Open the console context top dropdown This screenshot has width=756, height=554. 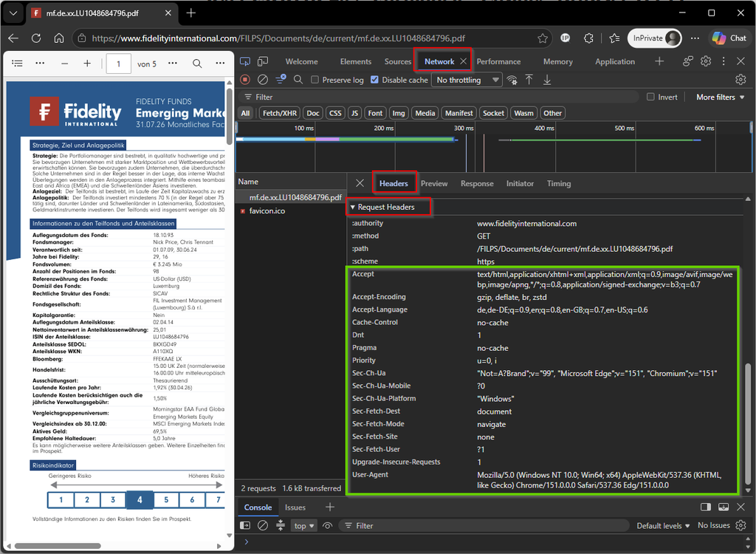304,525
